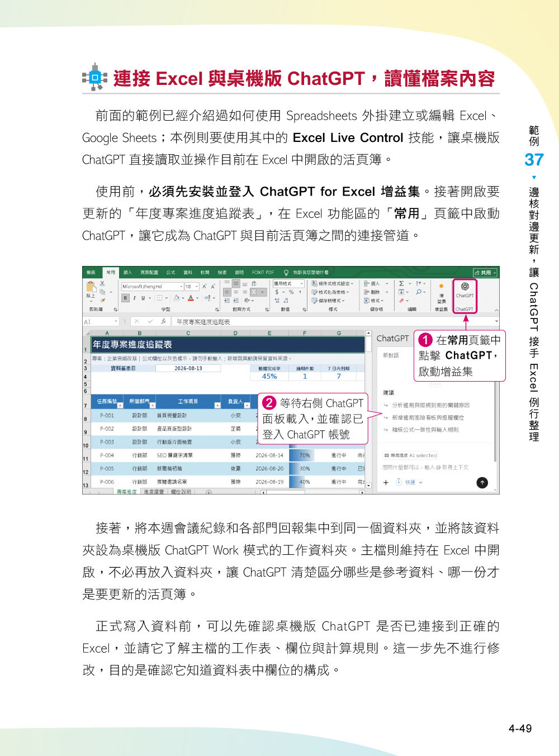
Task: Click the Cut scissors icon
Action: [x=102, y=283]
